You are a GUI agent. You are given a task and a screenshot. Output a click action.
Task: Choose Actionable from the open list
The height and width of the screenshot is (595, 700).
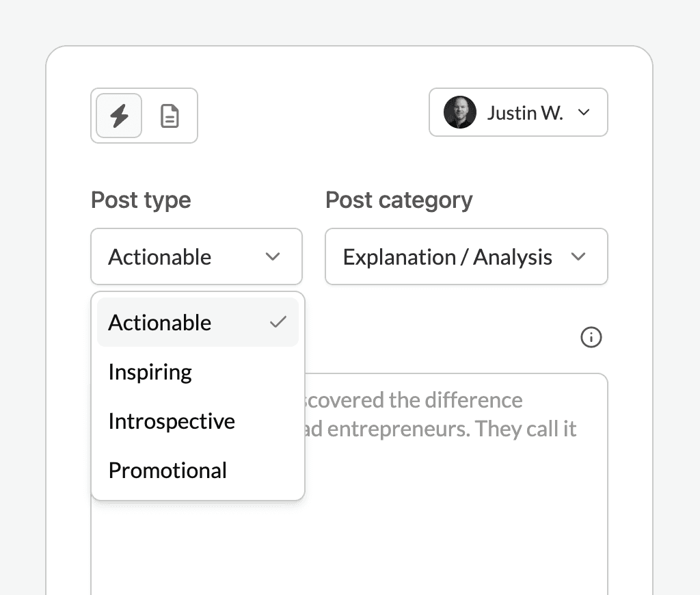pyautogui.click(x=160, y=322)
